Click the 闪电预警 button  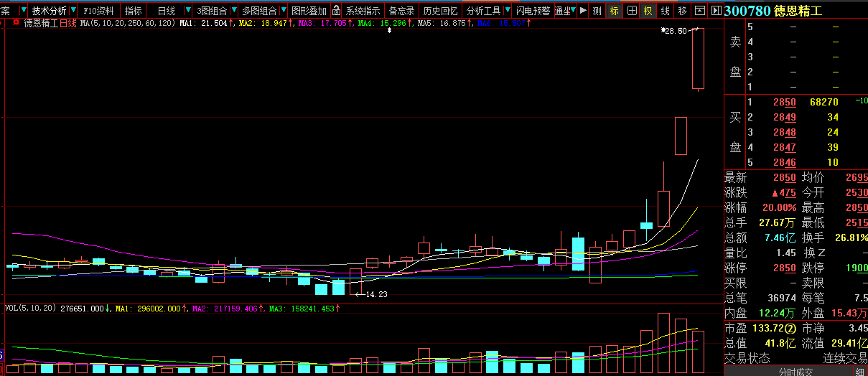pos(533,11)
